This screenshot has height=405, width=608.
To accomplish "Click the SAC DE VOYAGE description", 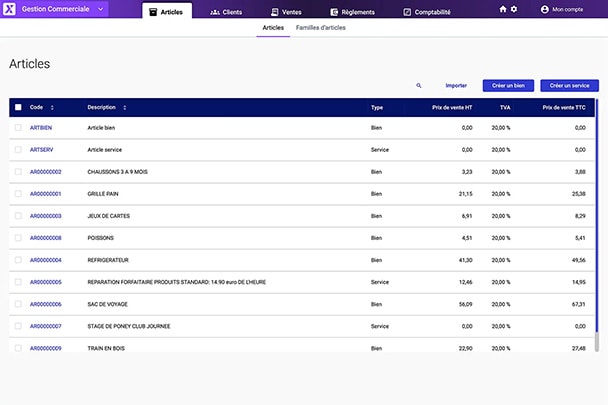I will point(107,305).
